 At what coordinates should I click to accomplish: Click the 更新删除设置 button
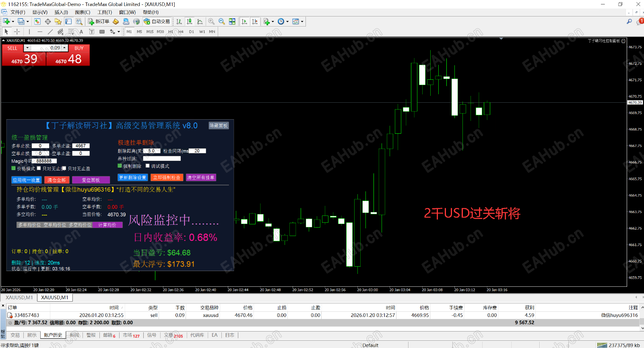(x=133, y=177)
